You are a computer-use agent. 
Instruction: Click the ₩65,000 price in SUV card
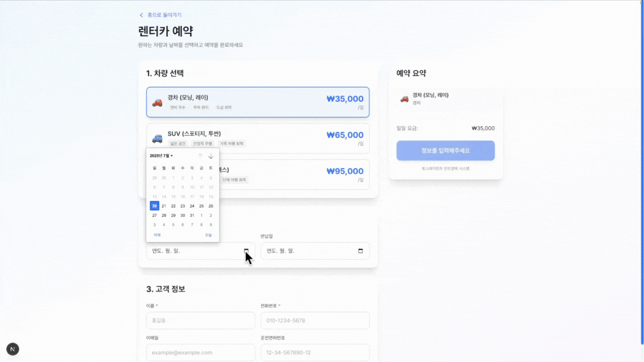pyautogui.click(x=344, y=135)
